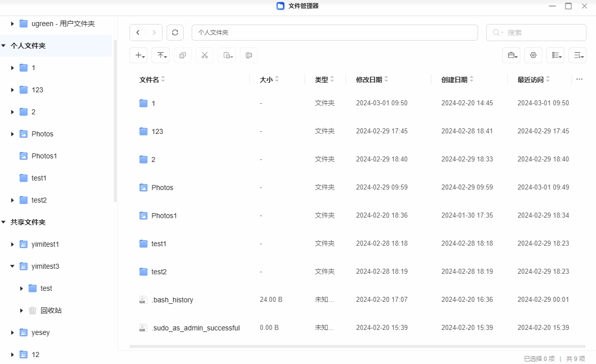596x364 pixels.
Task: Sort by the 创建日期 column header
Action: [x=457, y=79]
